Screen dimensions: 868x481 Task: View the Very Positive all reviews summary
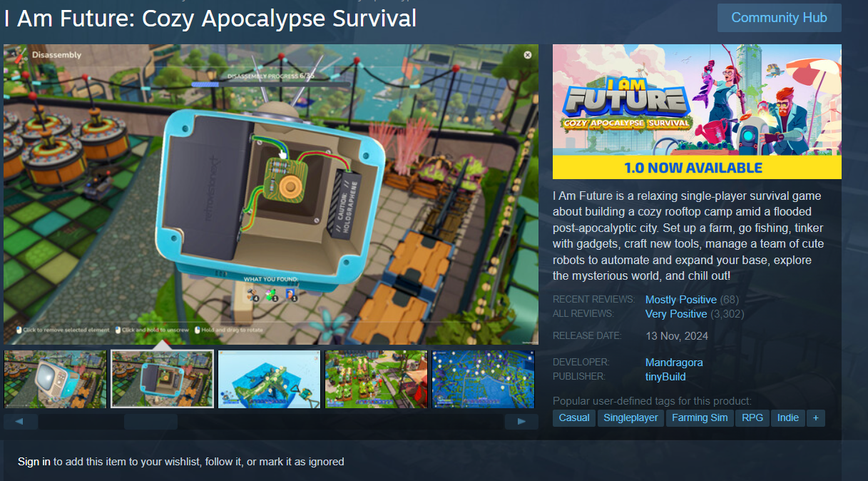676,314
